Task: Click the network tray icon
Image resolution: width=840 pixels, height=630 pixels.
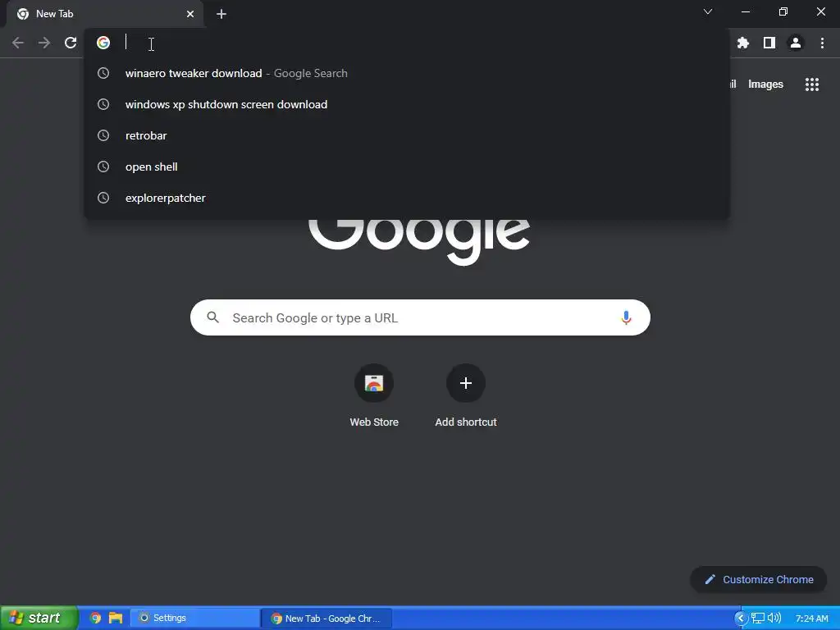Action: 757,619
